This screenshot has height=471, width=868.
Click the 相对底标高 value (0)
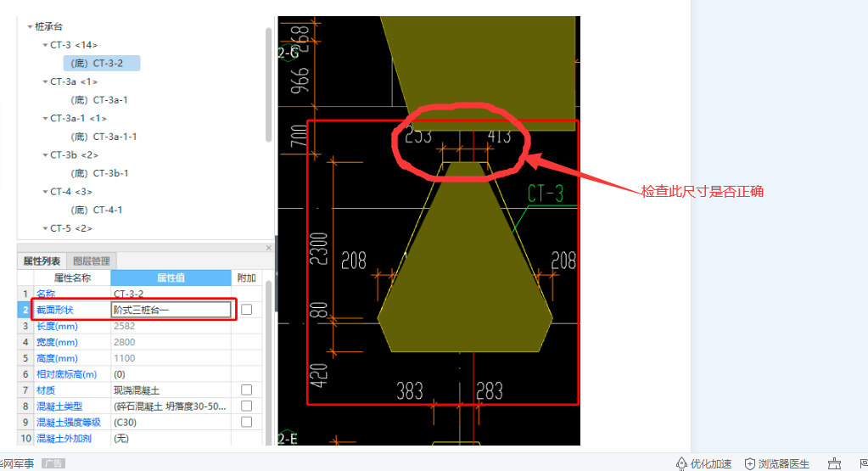coord(119,374)
